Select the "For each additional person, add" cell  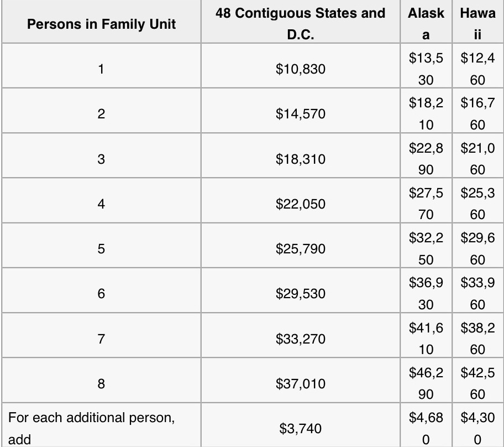click(91, 428)
